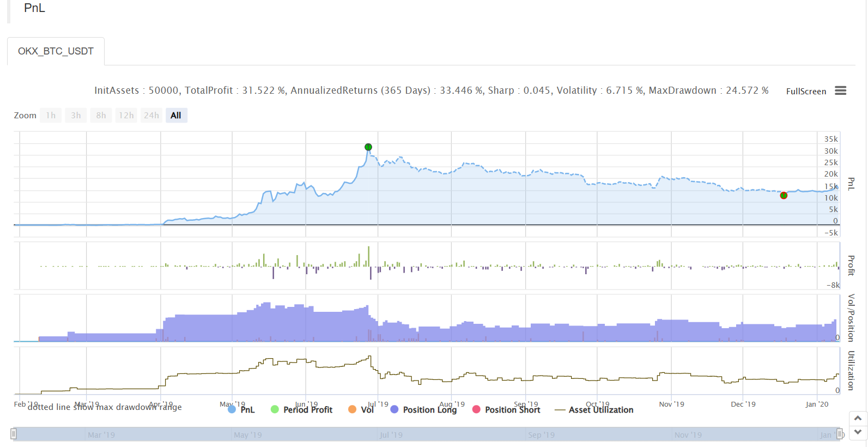Grab the right navigator range handle

point(840,434)
